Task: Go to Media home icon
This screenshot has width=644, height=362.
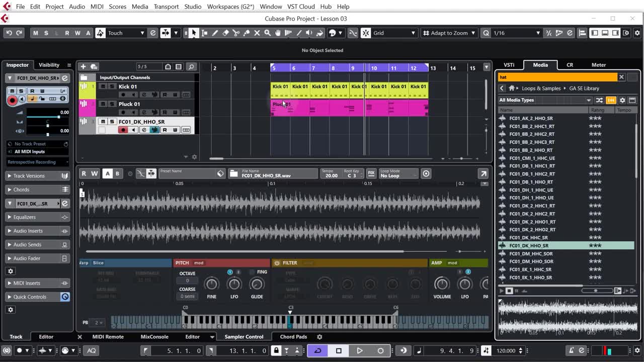Action: point(512,88)
